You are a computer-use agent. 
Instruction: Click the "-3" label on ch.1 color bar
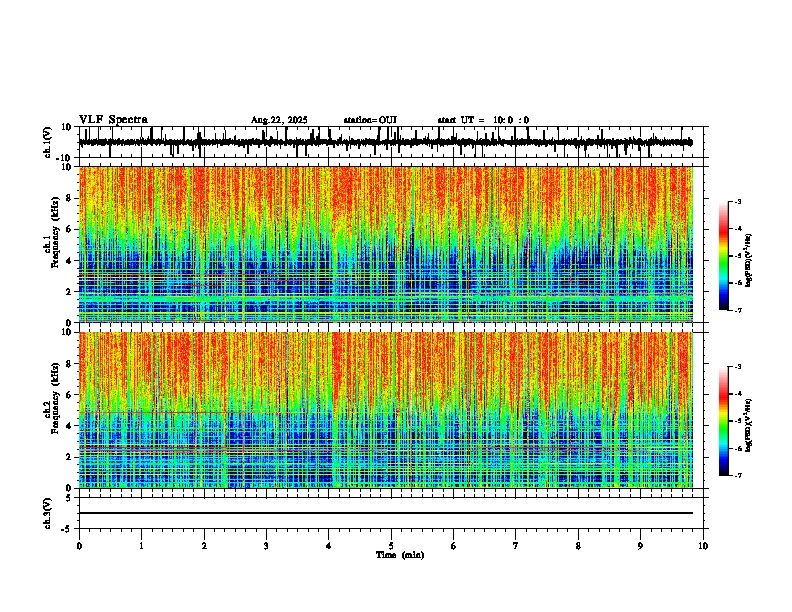738,202
